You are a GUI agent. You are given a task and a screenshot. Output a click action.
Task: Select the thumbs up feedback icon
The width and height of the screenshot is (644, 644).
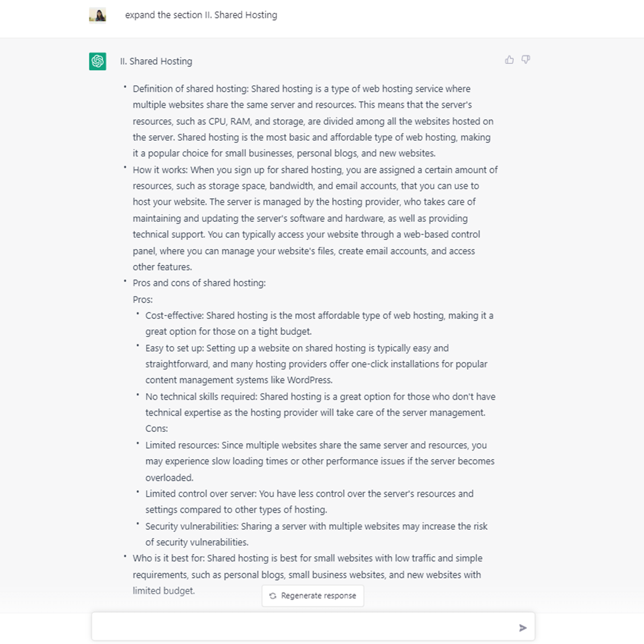[509, 59]
